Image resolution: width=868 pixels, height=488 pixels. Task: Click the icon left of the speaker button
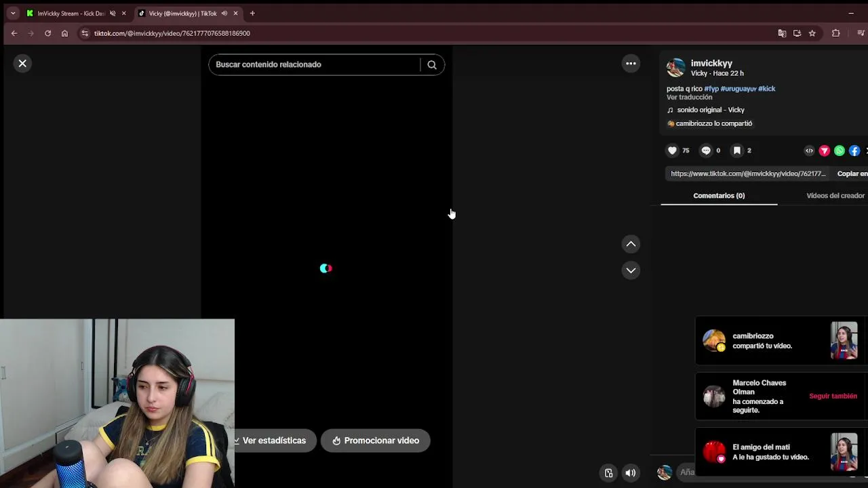pyautogui.click(x=608, y=473)
